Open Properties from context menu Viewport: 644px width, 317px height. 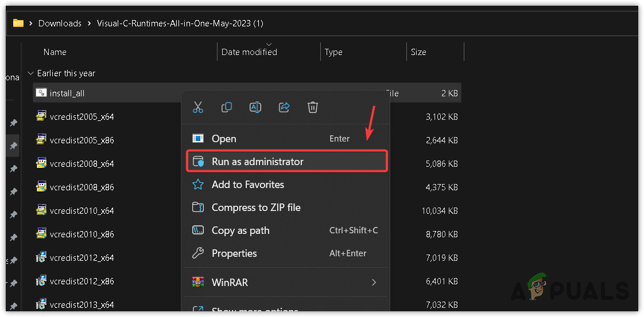(234, 253)
